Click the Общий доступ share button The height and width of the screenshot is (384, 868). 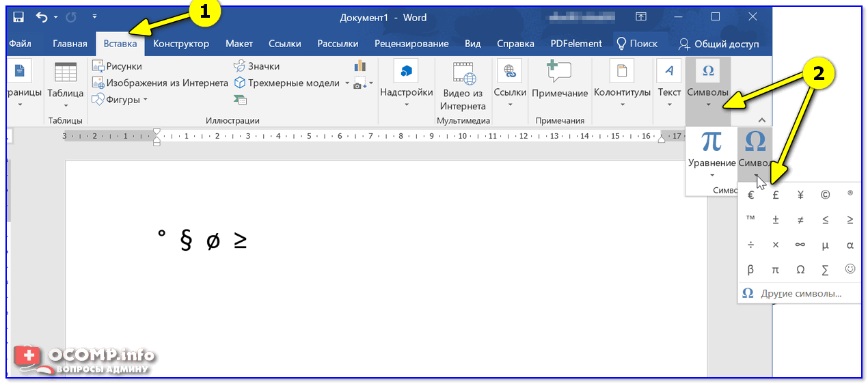tap(718, 44)
